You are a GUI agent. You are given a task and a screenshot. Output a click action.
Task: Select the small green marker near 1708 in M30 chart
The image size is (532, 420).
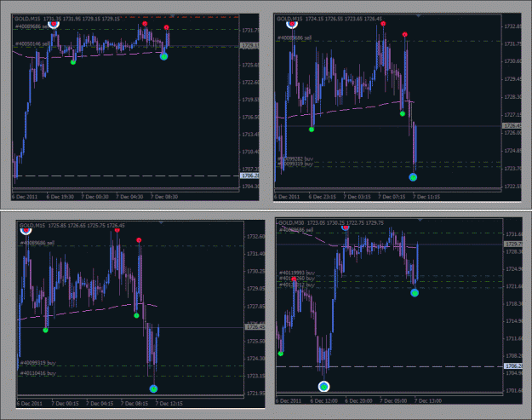point(281,354)
